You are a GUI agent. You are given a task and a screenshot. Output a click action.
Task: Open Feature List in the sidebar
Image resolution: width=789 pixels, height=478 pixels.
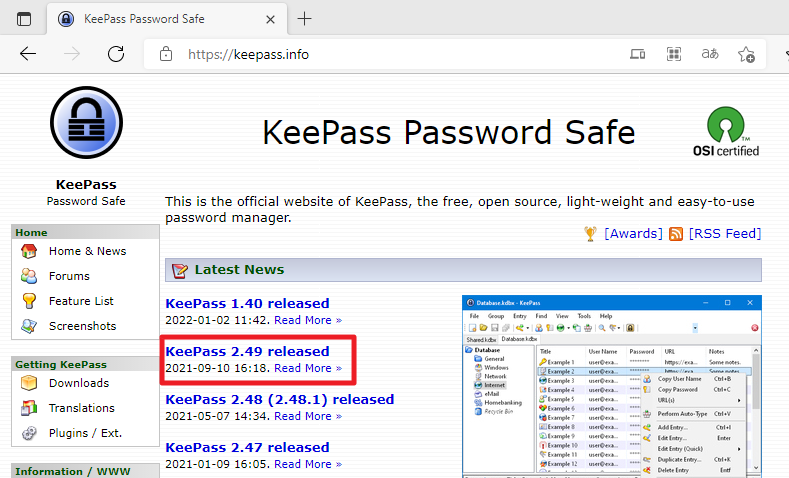pyautogui.click(x=81, y=301)
